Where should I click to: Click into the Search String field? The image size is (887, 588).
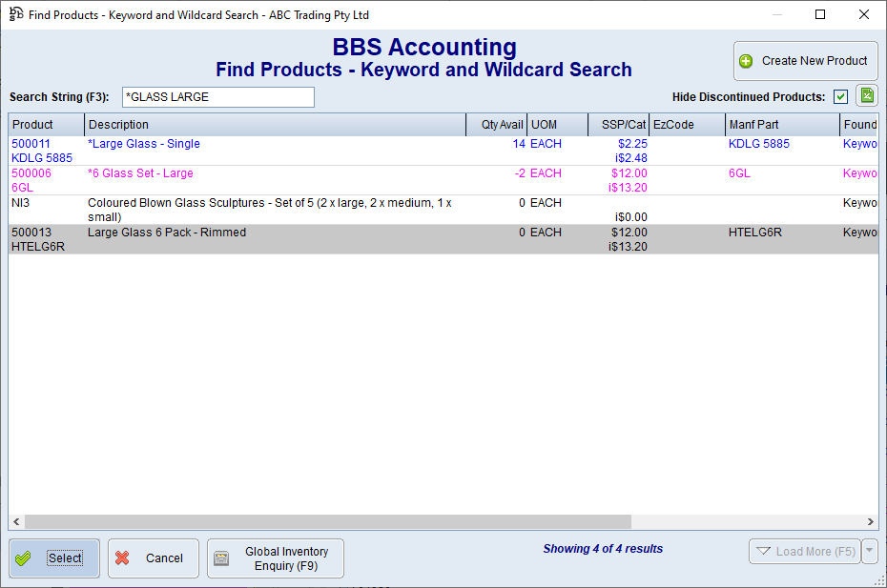[217, 97]
